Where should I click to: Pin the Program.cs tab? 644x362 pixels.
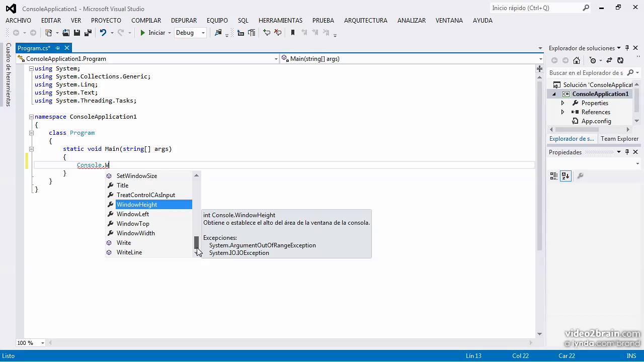point(57,48)
